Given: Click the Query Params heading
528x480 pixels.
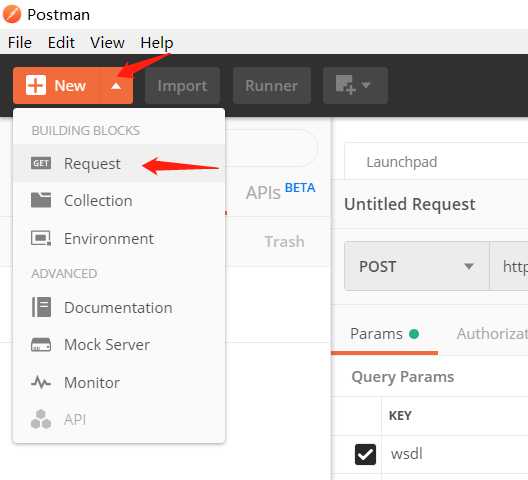Looking at the screenshot, I should click(403, 377).
